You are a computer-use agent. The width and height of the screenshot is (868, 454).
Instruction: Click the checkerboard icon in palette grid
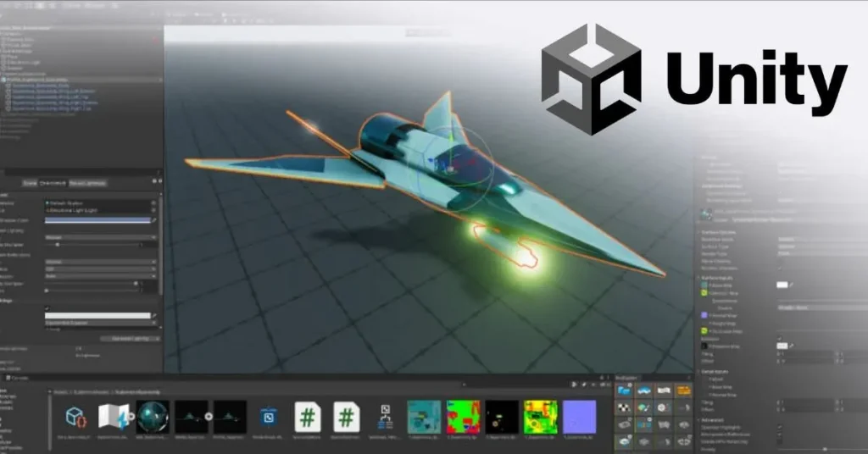point(624,408)
